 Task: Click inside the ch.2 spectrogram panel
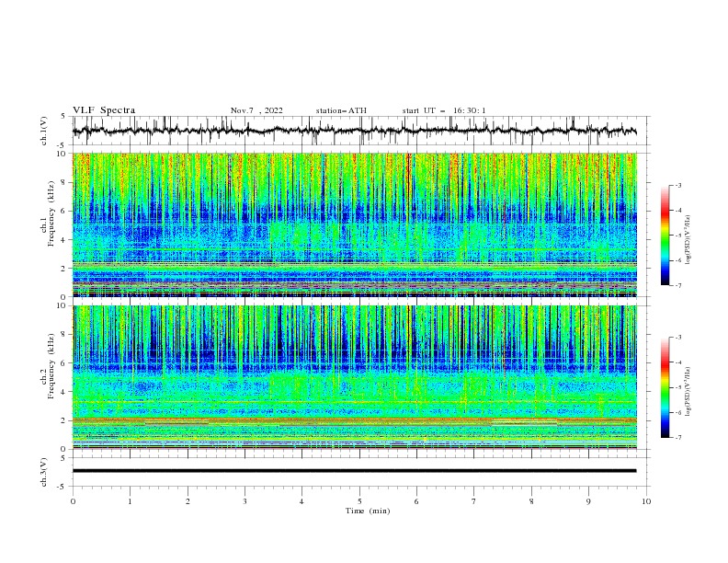(354, 377)
